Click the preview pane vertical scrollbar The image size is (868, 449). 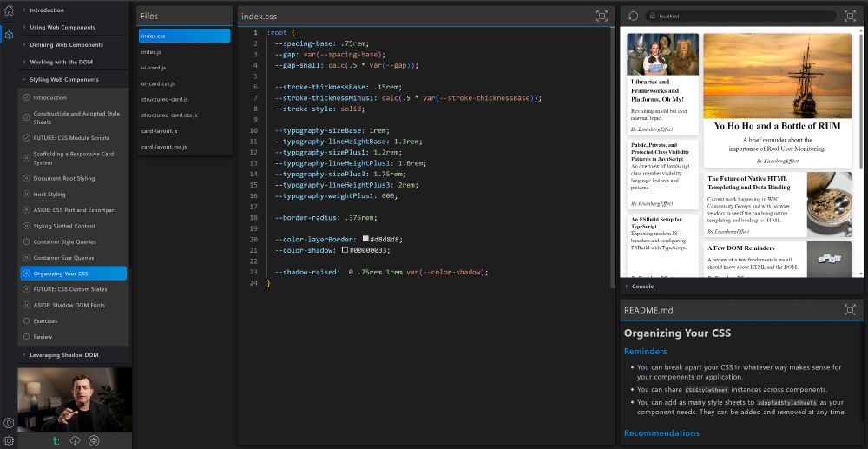[x=860, y=100]
